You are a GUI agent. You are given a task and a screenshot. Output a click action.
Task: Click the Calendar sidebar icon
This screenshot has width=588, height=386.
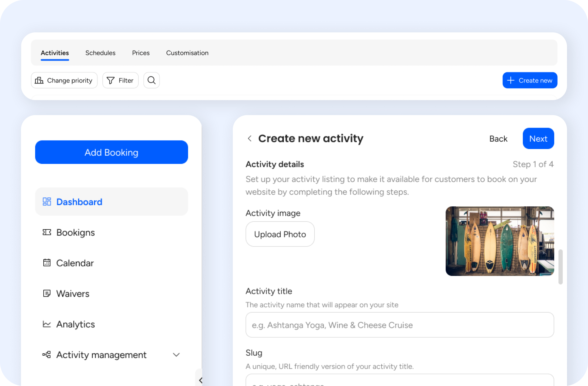tap(47, 263)
